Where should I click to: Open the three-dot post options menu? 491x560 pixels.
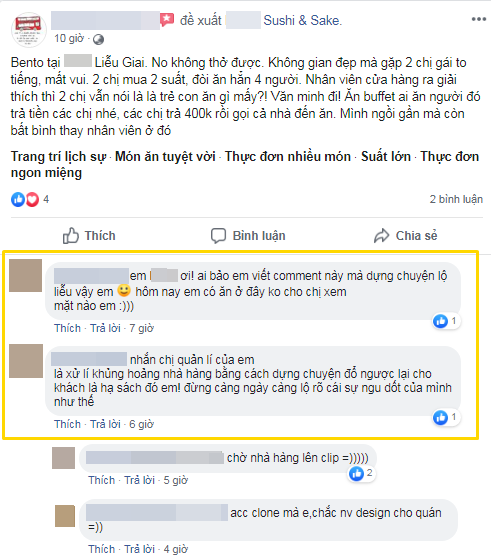point(479,19)
